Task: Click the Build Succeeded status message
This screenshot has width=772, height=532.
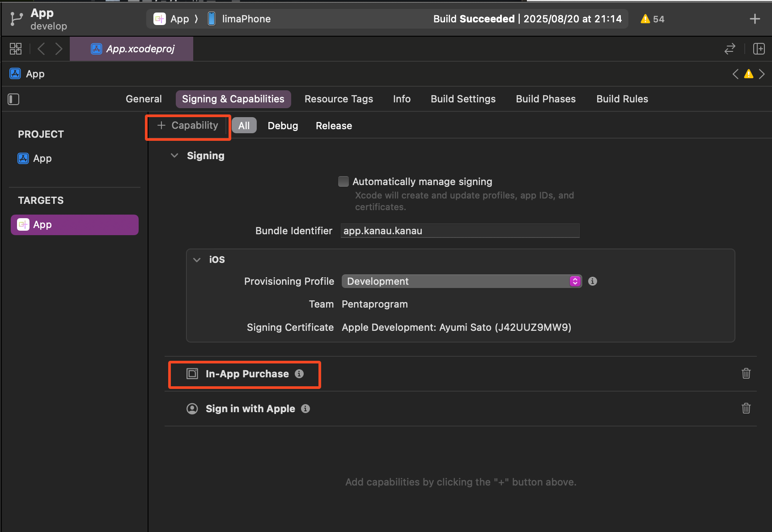Action: pos(527,19)
